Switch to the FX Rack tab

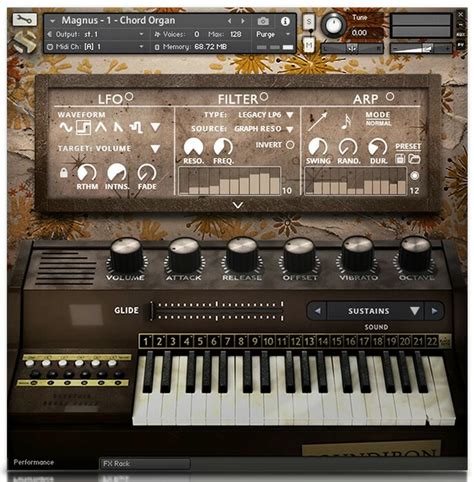click(x=145, y=464)
